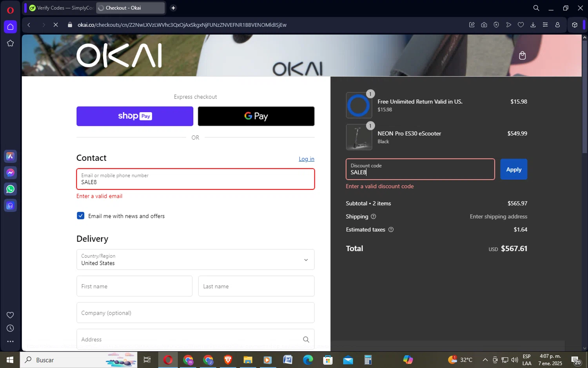Click Free Unlimited Return product thumbnail

[x=359, y=105]
